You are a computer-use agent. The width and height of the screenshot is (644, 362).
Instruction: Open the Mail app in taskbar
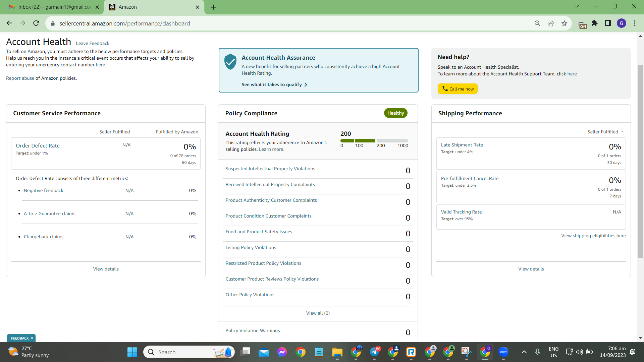264,352
